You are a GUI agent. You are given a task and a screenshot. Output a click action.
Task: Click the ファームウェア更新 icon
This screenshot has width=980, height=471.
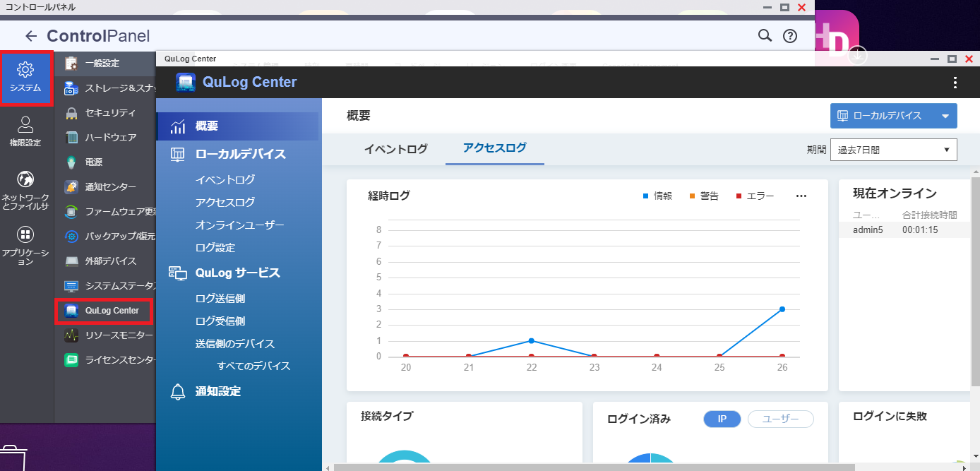point(71,212)
